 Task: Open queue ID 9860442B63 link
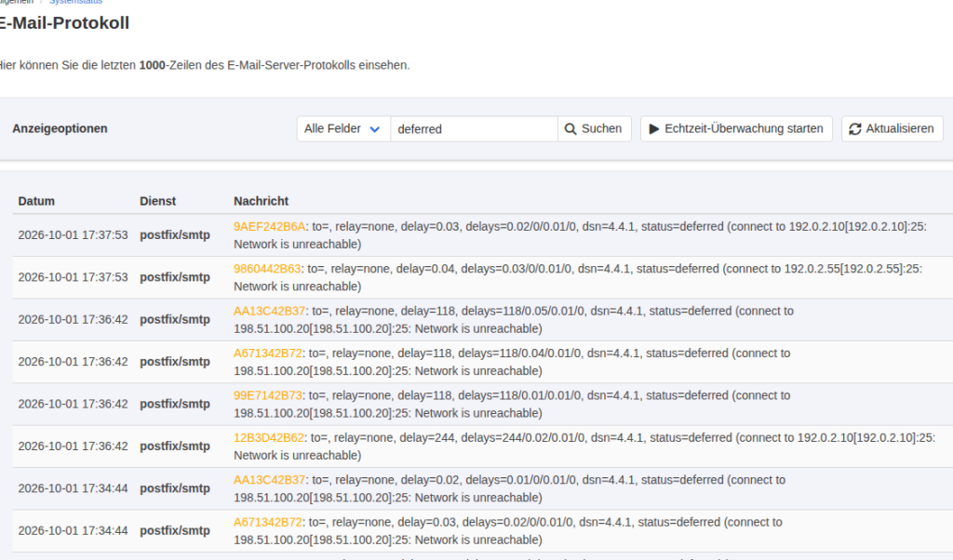click(267, 269)
